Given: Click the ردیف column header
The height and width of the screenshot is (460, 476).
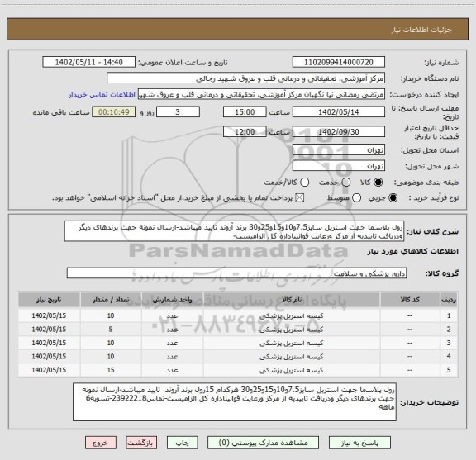Looking at the screenshot, I should (x=449, y=300).
